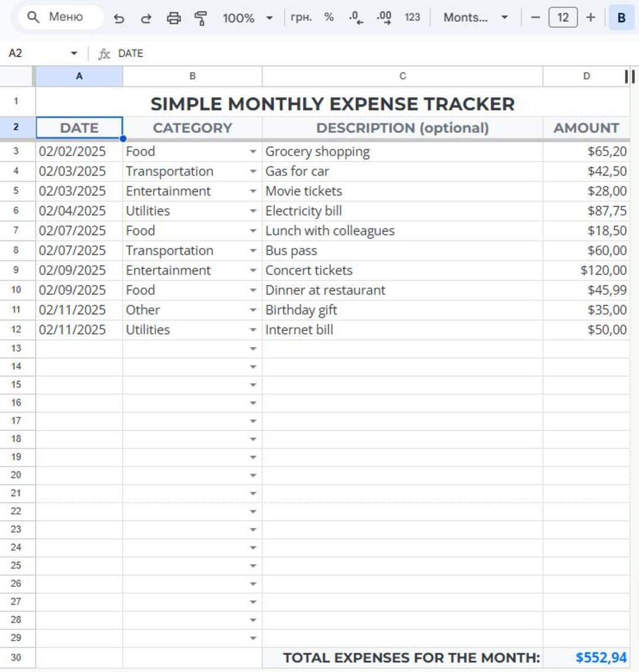Screen dimensions: 639x672
Task: Select the Movie tickets cell
Action: 402,191
